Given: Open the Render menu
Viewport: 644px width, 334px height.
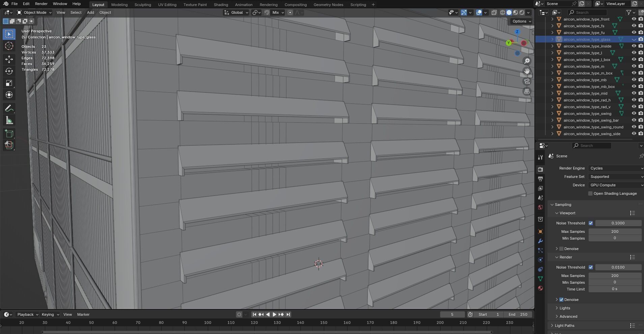Looking at the screenshot, I should point(41,4).
